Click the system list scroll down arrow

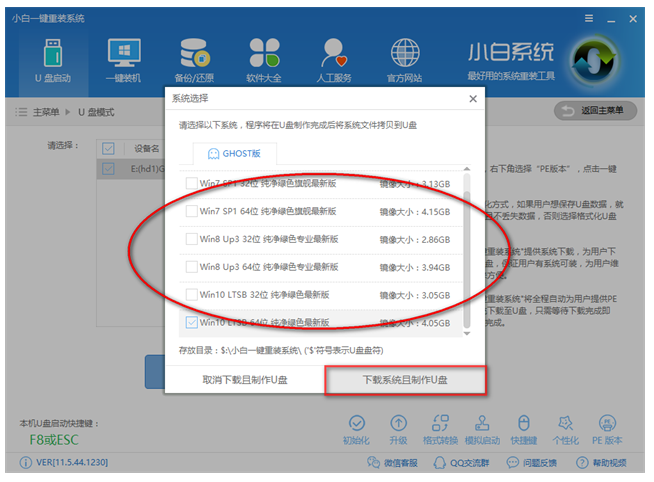[467, 334]
